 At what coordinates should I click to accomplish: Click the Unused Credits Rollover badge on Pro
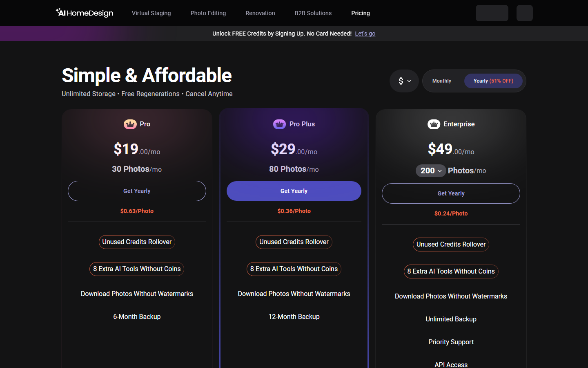(137, 242)
